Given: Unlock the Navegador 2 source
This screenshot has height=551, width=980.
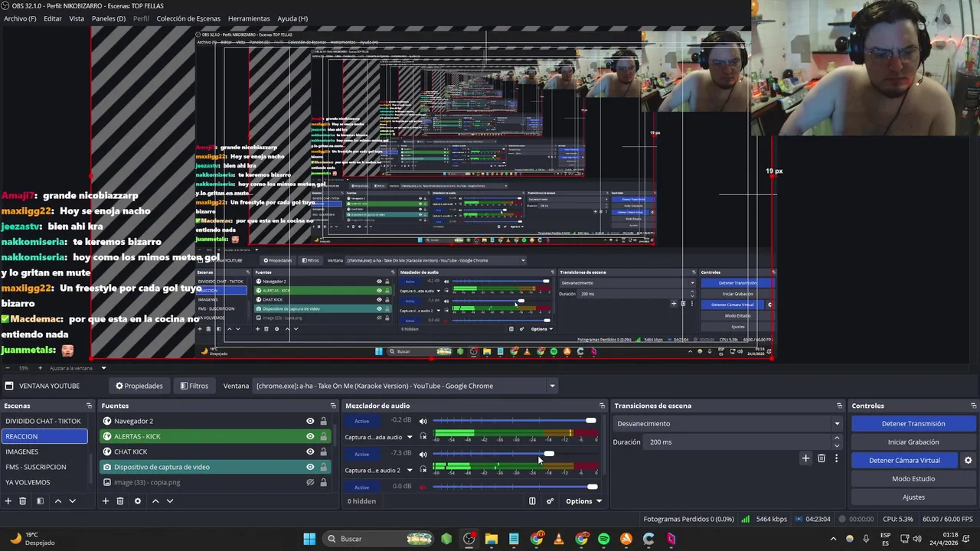Looking at the screenshot, I should (323, 421).
